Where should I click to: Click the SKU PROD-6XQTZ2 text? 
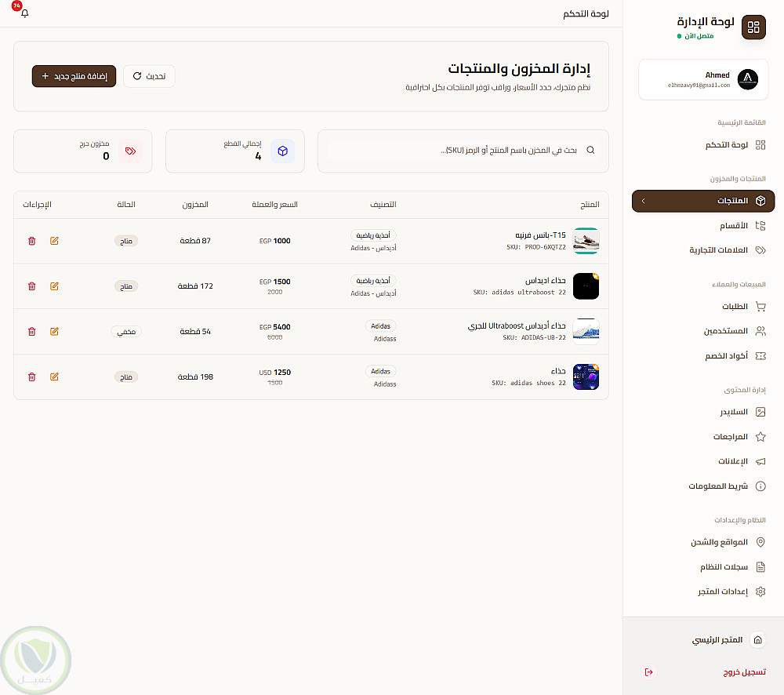coord(536,247)
